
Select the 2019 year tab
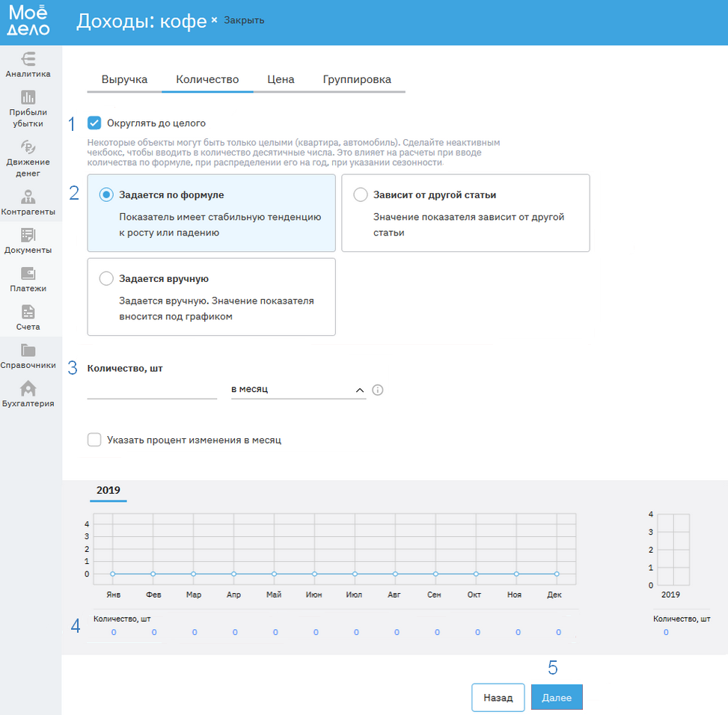click(x=108, y=491)
